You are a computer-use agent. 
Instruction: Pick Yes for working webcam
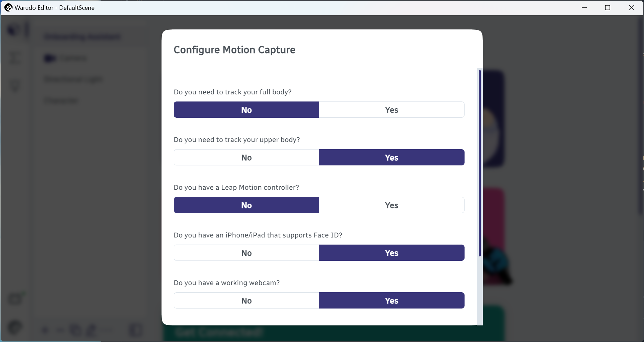(x=392, y=300)
